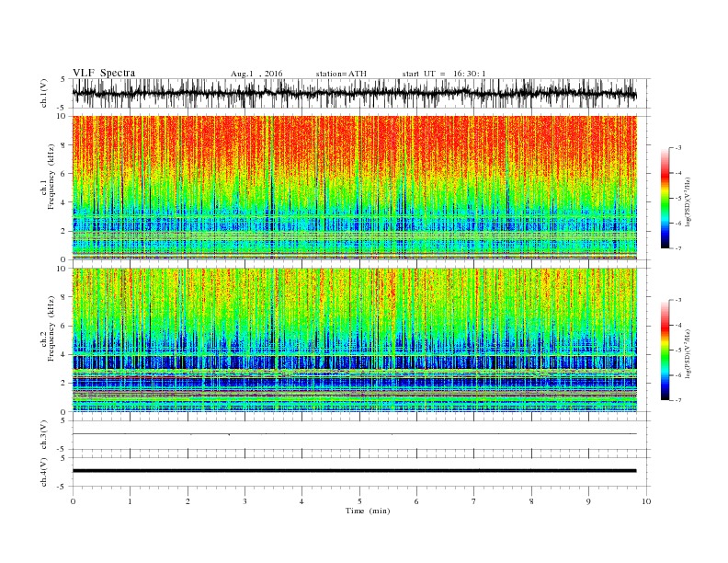Click the "VLF Spectra" title text
Image resolution: width=728 pixels, height=563 pixels.
104,73
